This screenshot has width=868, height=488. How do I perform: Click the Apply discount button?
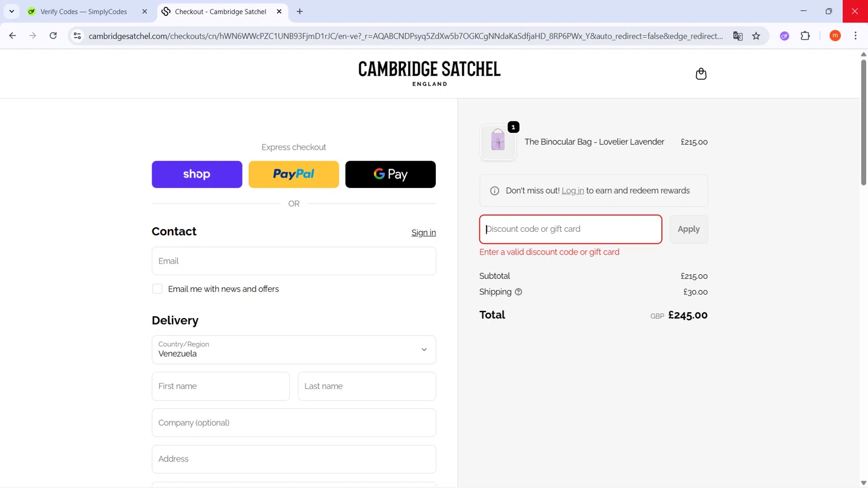pyautogui.click(x=689, y=229)
